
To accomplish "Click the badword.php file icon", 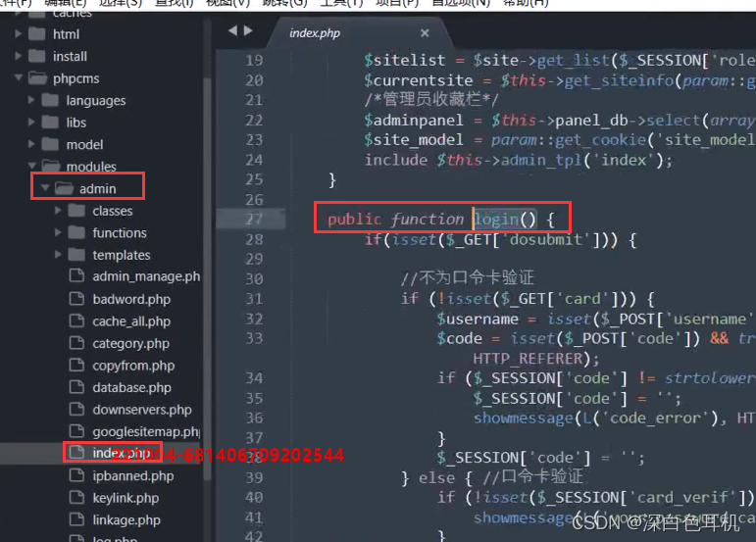I will tap(76, 299).
